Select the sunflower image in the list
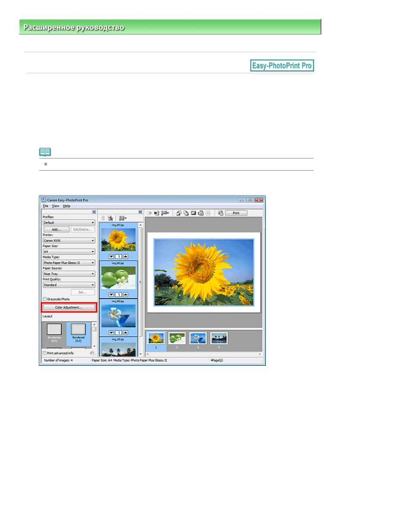 [118, 240]
